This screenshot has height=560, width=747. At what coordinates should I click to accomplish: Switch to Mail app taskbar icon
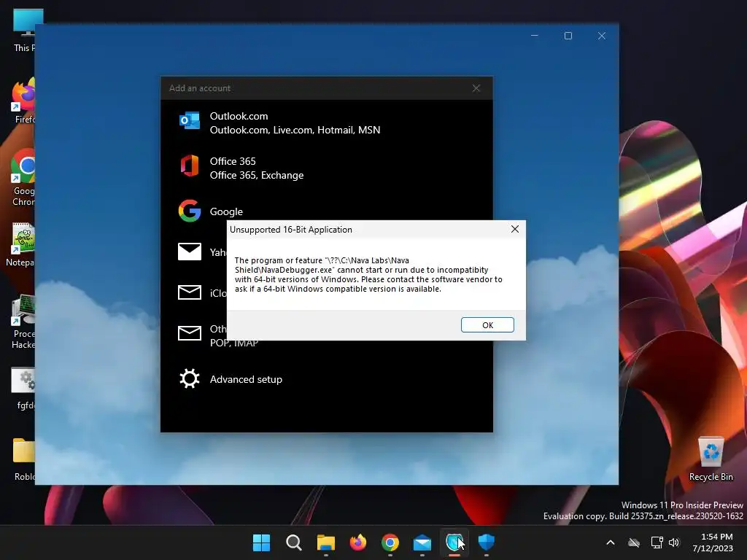422,542
